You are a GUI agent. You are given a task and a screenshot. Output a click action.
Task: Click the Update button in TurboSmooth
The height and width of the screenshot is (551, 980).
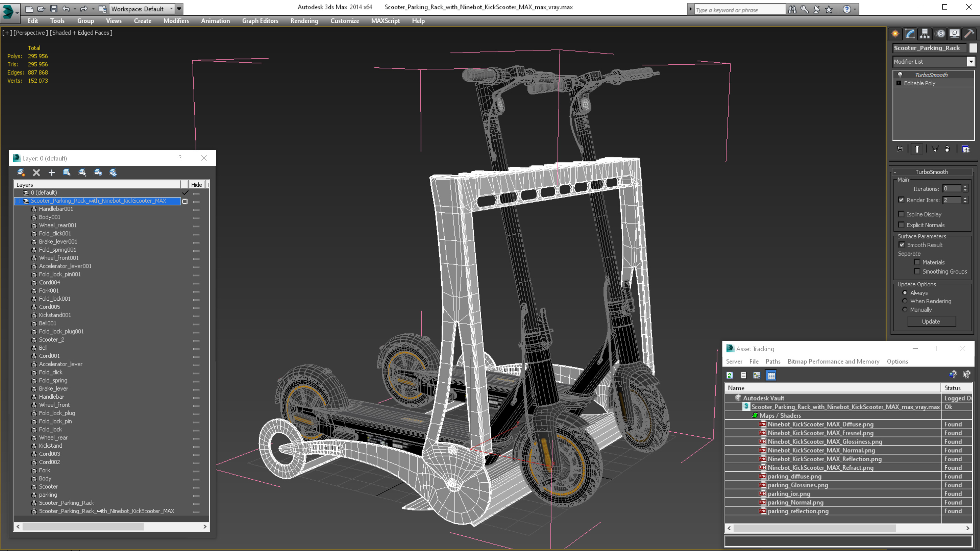[x=931, y=321]
